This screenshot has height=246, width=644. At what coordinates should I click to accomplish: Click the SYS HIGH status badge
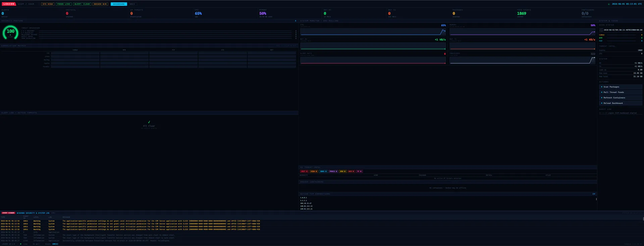click(x=48, y=4)
